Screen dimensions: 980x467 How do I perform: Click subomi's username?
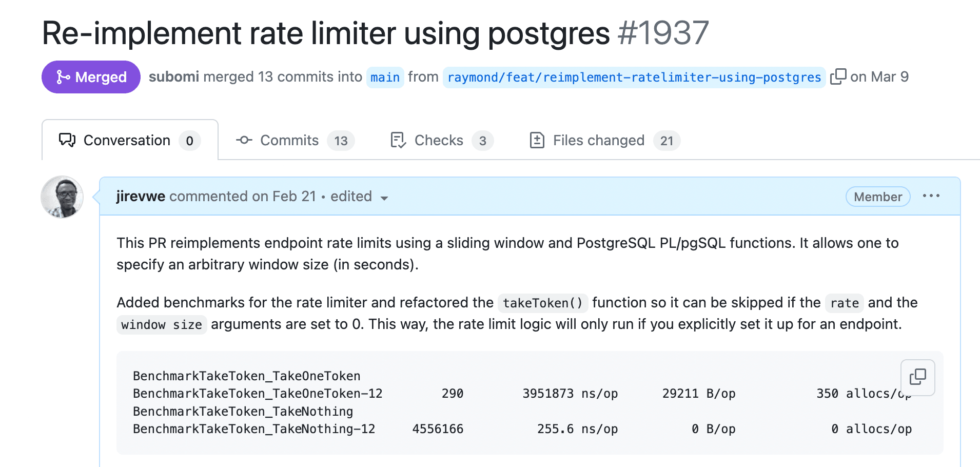click(173, 76)
